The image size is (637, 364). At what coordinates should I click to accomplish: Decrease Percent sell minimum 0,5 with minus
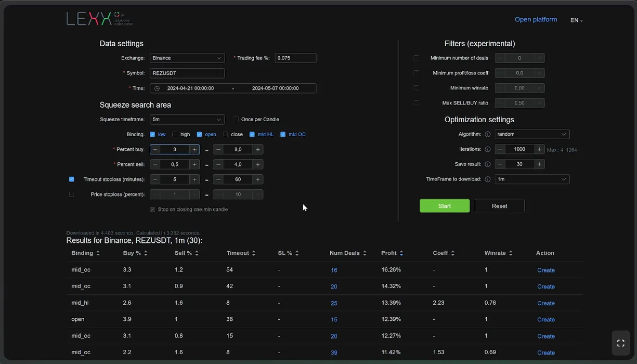click(x=155, y=164)
